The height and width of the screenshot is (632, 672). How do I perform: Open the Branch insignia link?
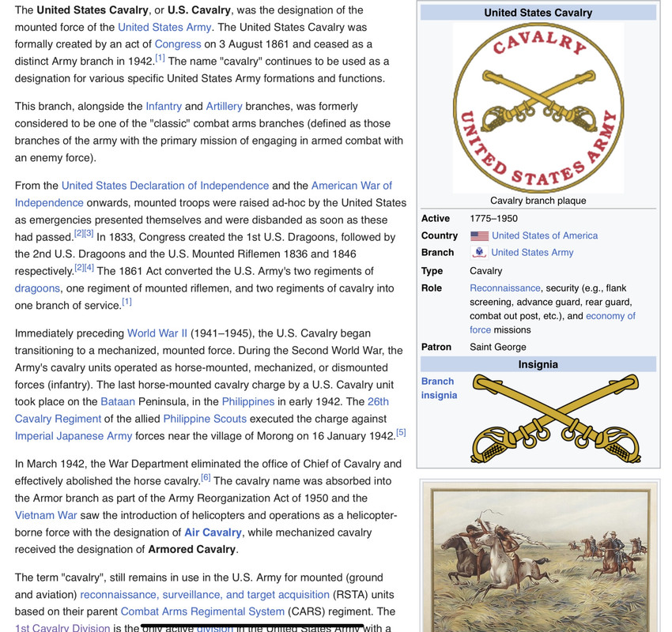pos(440,389)
